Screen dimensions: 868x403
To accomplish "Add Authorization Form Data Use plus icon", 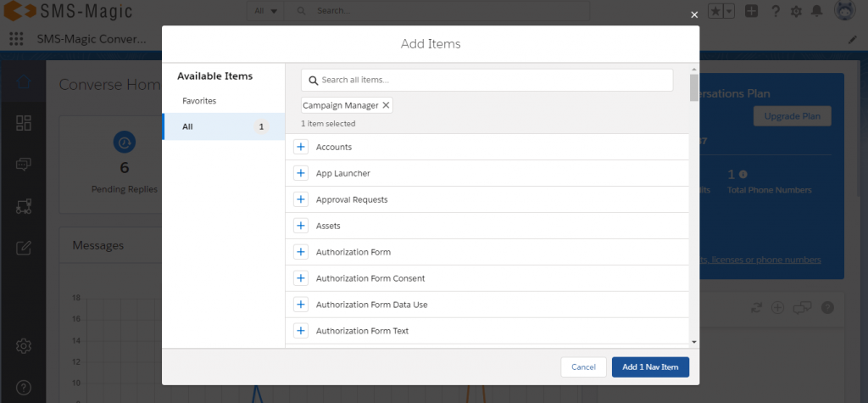I will (x=301, y=305).
